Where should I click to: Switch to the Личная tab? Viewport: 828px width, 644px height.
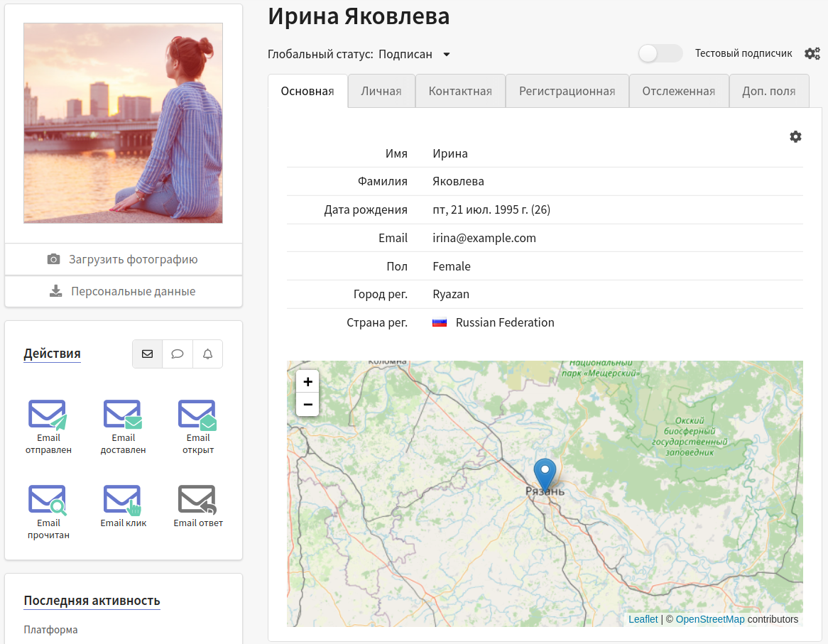[381, 91]
